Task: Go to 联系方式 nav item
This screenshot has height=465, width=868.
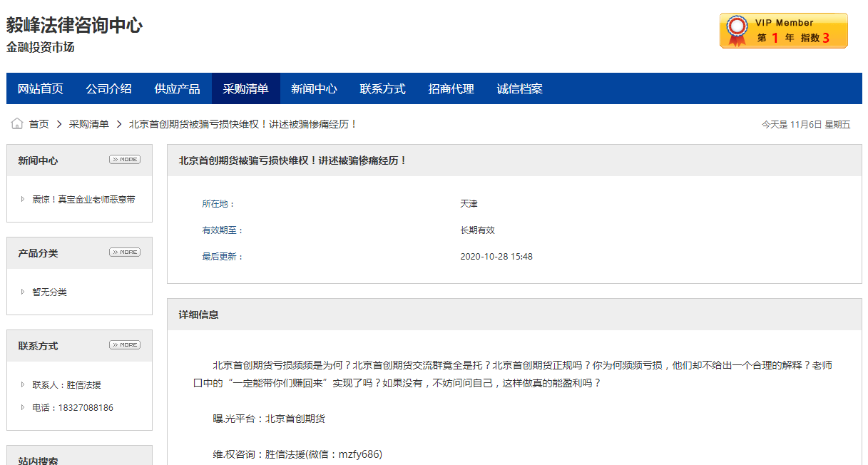Action: (x=383, y=88)
